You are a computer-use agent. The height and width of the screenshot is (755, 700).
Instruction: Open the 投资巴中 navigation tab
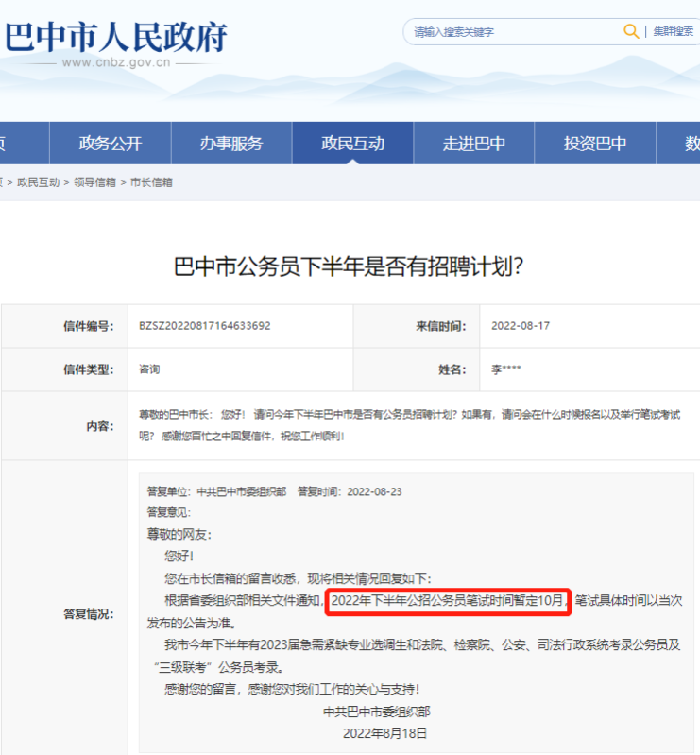click(x=595, y=144)
